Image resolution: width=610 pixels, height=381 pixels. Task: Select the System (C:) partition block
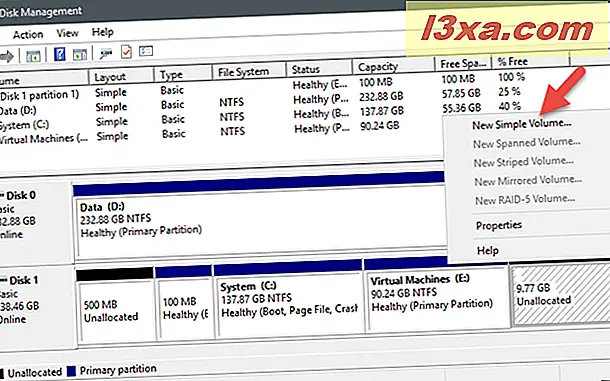point(289,298)
